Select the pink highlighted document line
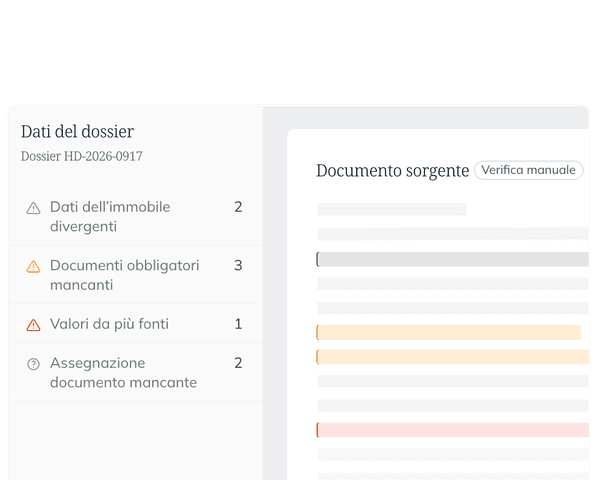The height and width of the screenshot is (480, 596). (x=453, y=430)
